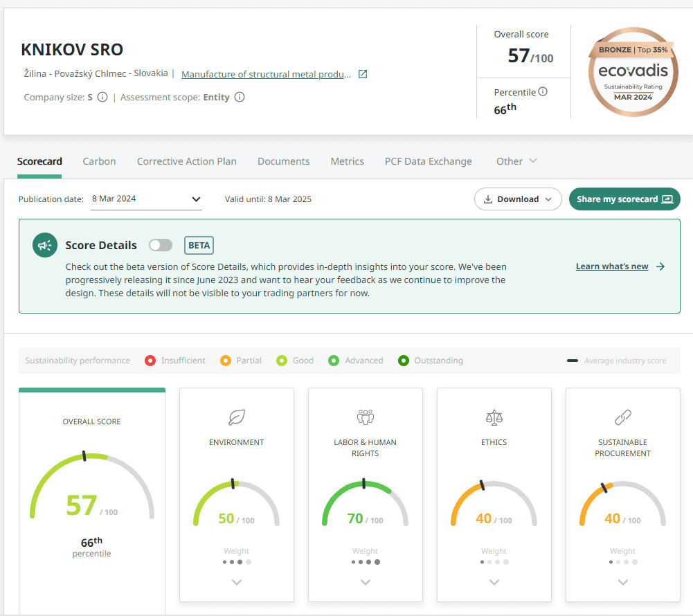Open the Corrective Action Plan tab

186,161
